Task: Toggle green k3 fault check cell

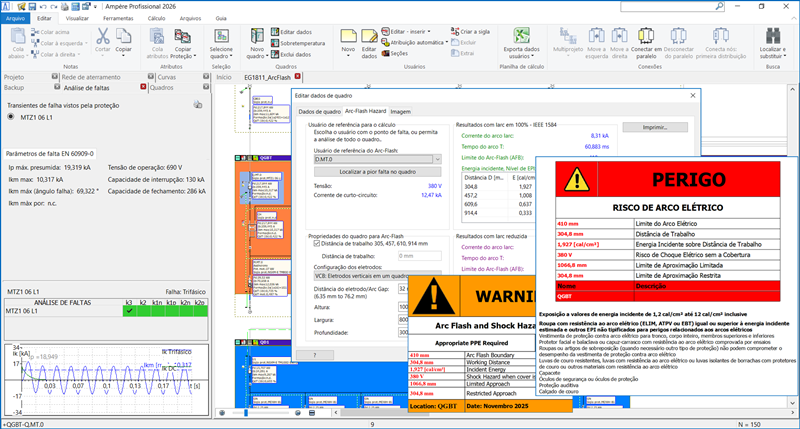Action: click(x=128, y=311)
